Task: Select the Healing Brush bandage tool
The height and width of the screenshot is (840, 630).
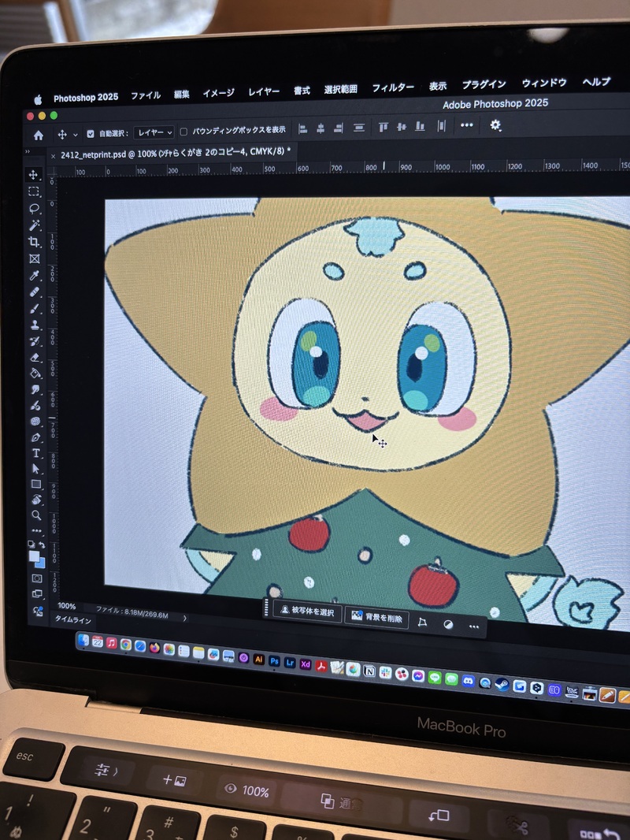Action: click(35, 292)
